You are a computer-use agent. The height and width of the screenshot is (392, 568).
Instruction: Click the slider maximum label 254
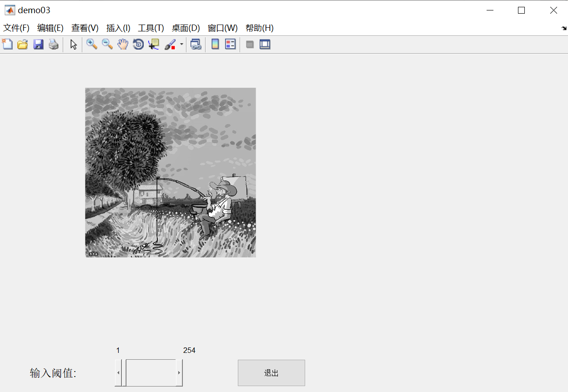pos(189,350)
